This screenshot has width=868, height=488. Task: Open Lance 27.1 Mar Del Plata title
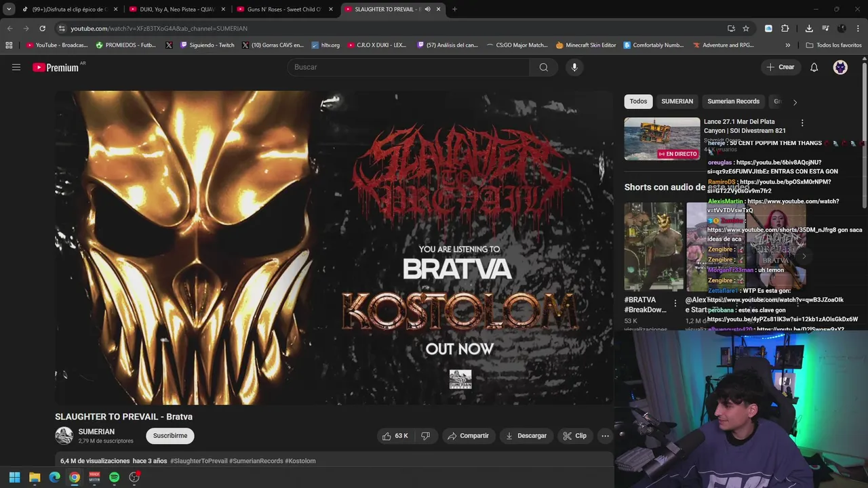tap(745, 126)
